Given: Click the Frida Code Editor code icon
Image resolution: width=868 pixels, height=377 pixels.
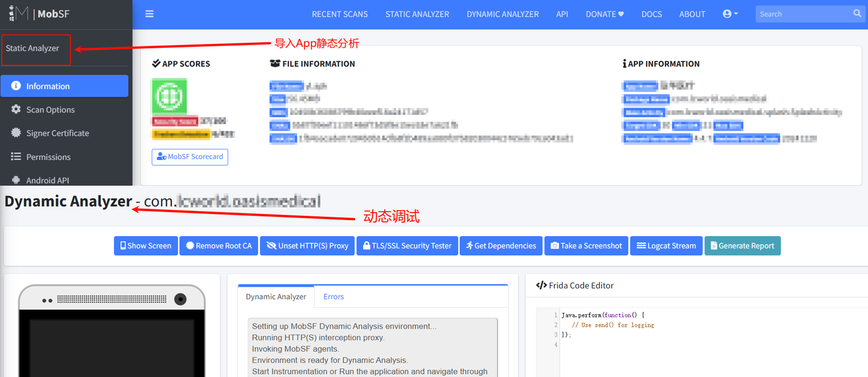Looking at the screenshot, I should coord(541,285).
